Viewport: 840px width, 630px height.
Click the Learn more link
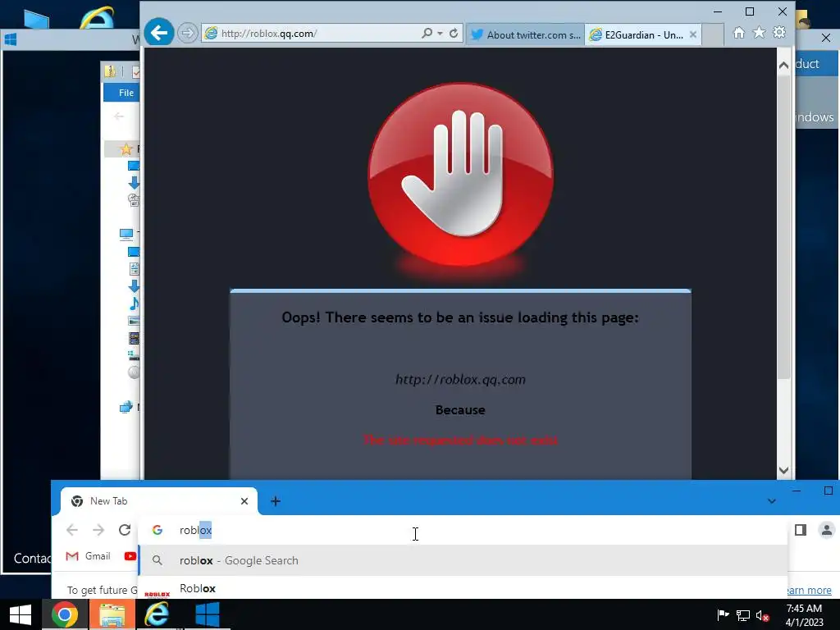[809, 590]
